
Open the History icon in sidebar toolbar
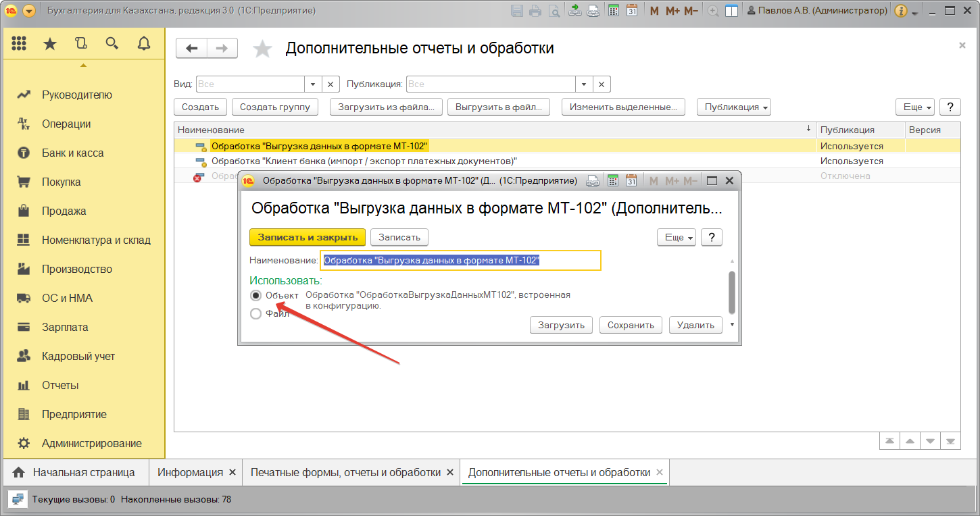(81, 44)
